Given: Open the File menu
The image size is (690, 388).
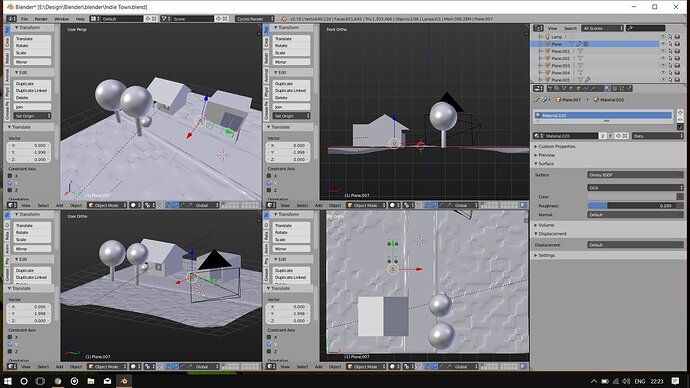Looking at the screenshot, I should (x=24, y=19).
